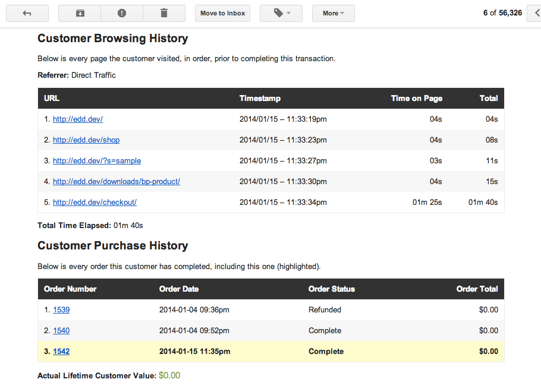Archive this email message
The height and width of the screenshot is (392, 541).
pos(80,13)
